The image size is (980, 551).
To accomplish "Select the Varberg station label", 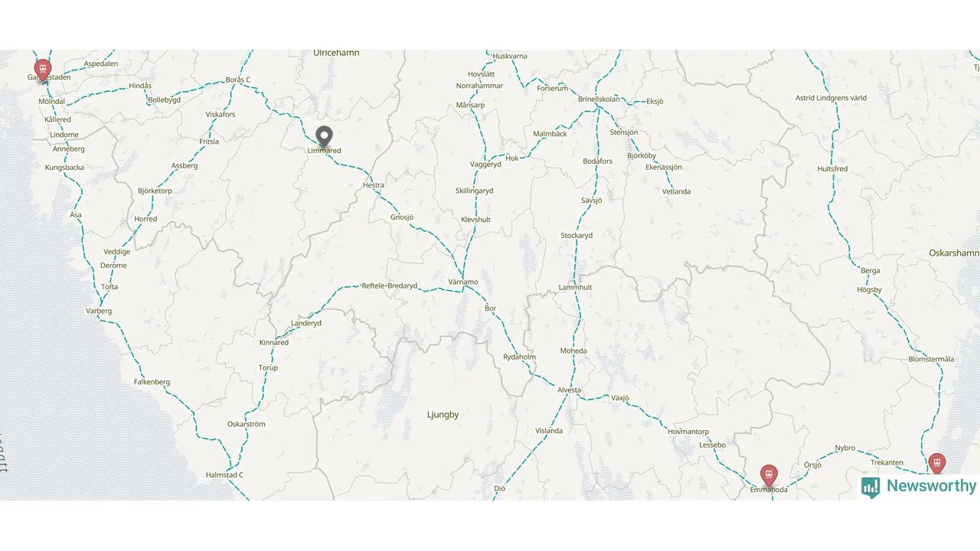I will coord(99,311).
